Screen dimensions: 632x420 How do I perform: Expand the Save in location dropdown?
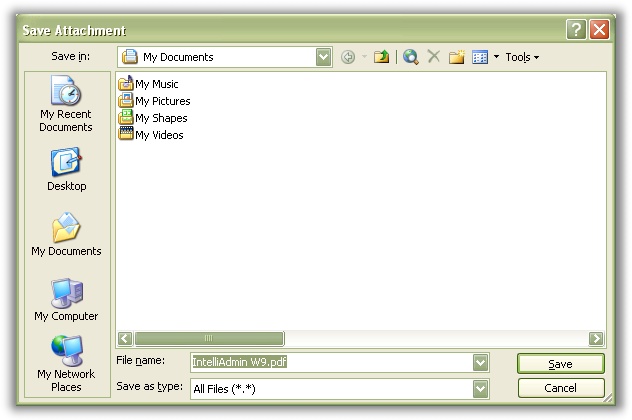(323, 57)
